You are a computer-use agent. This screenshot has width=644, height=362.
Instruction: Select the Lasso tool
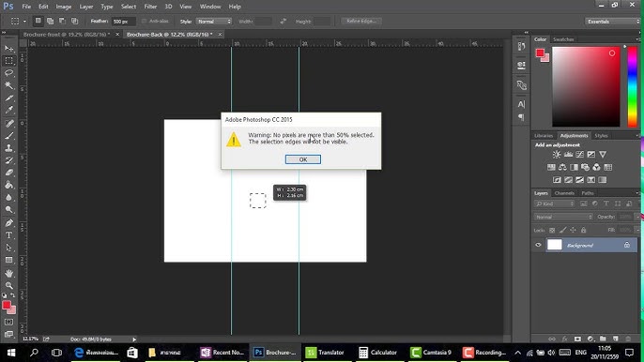click(8, 73)
